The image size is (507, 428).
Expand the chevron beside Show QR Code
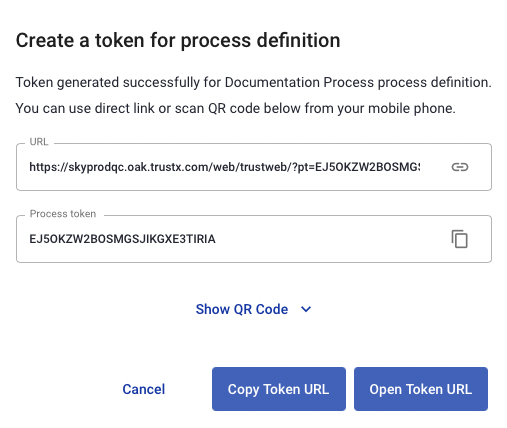click(x=306, y=309)
